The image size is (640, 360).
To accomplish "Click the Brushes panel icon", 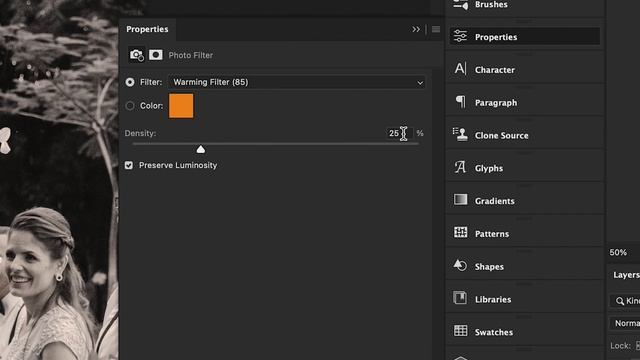I will click(460, 5).
